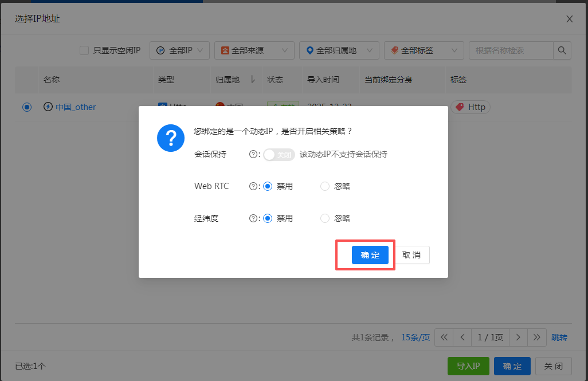The image size is (588, 381).
Task: Enable the 只显示空闲IP checkbox
Action: point(84,50)
